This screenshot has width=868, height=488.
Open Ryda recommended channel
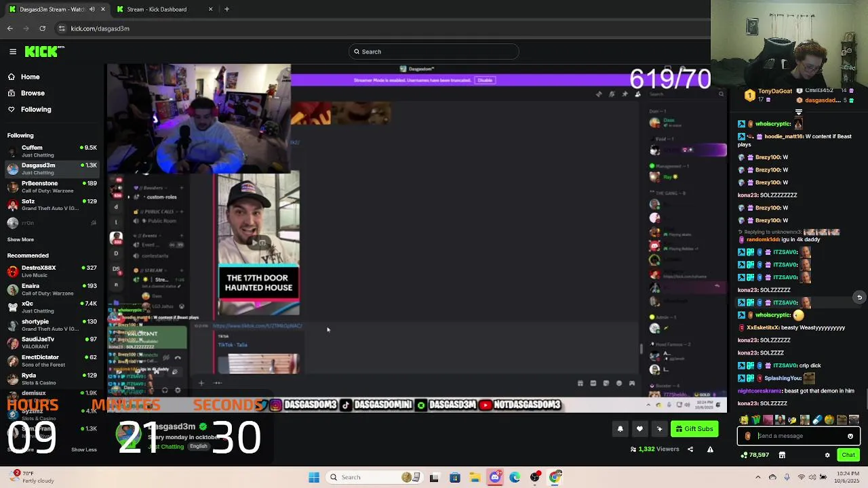click(x=53, y=379)
